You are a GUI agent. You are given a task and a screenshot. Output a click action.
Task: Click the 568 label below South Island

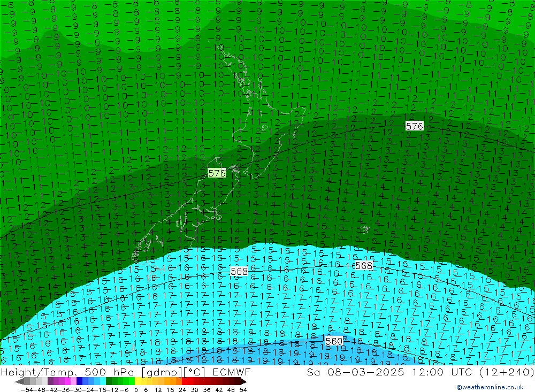[239, 271]
